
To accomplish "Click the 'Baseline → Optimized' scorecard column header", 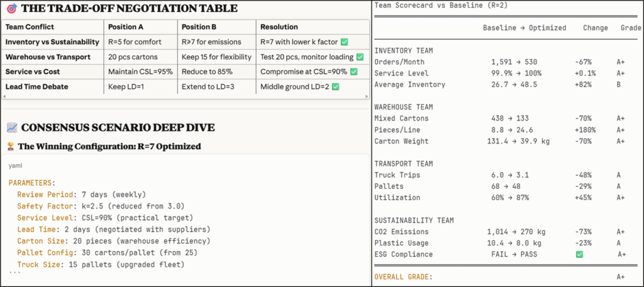I will click(525, 28).
